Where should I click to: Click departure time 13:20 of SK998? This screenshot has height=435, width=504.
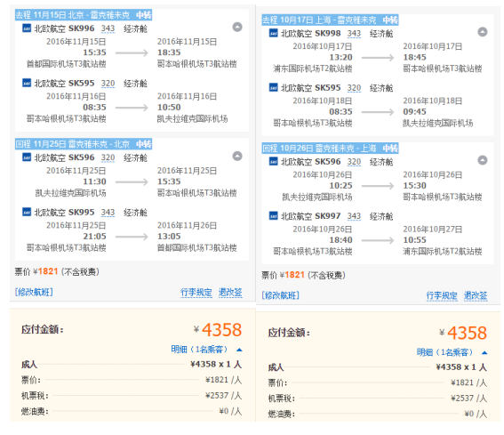(x=340, y=57)
